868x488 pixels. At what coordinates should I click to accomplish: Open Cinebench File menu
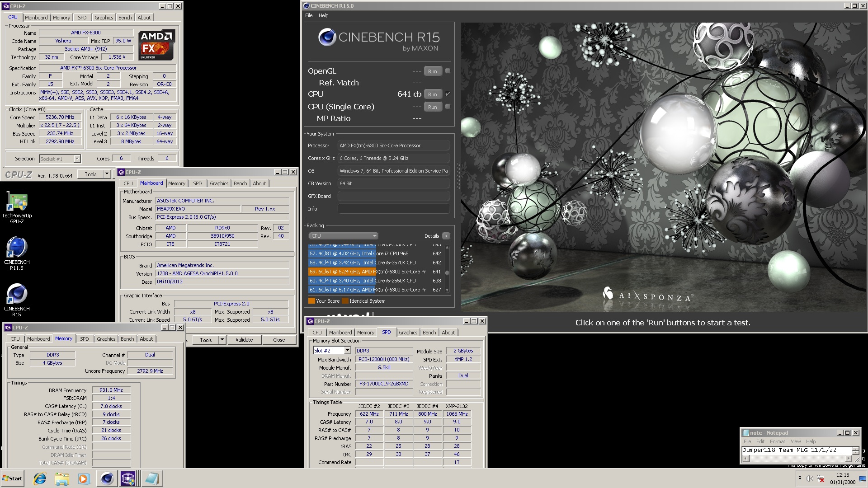309,15
